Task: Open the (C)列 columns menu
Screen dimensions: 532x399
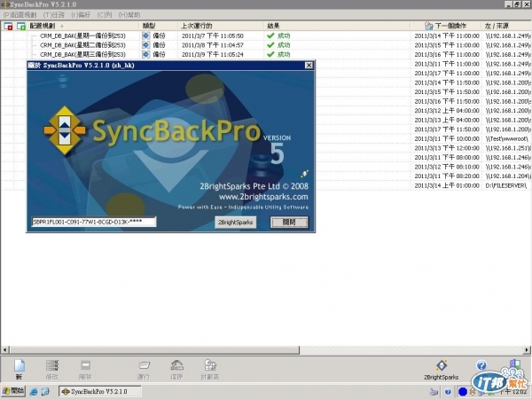Action: pos(104,14)
